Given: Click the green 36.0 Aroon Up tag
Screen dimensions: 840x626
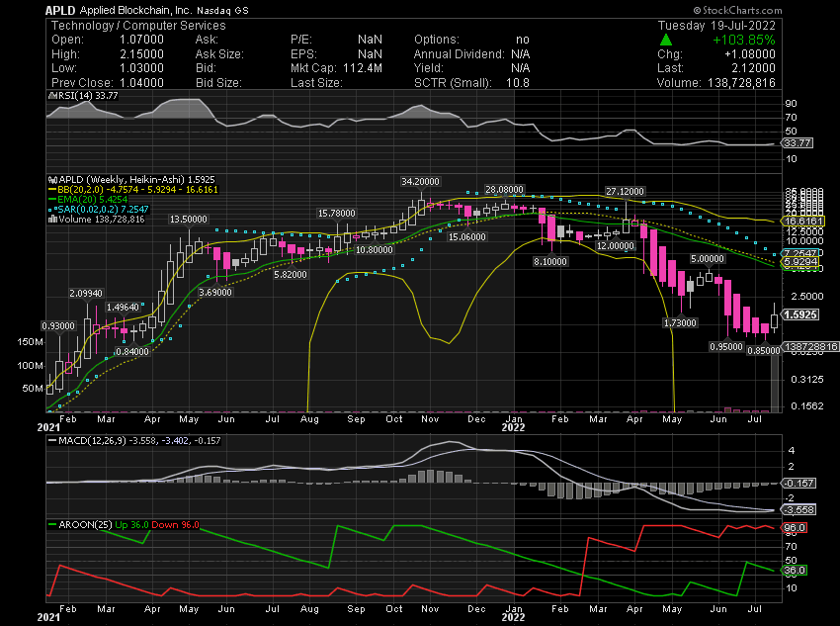Looking at the screenshot, I should click(795, 571).
